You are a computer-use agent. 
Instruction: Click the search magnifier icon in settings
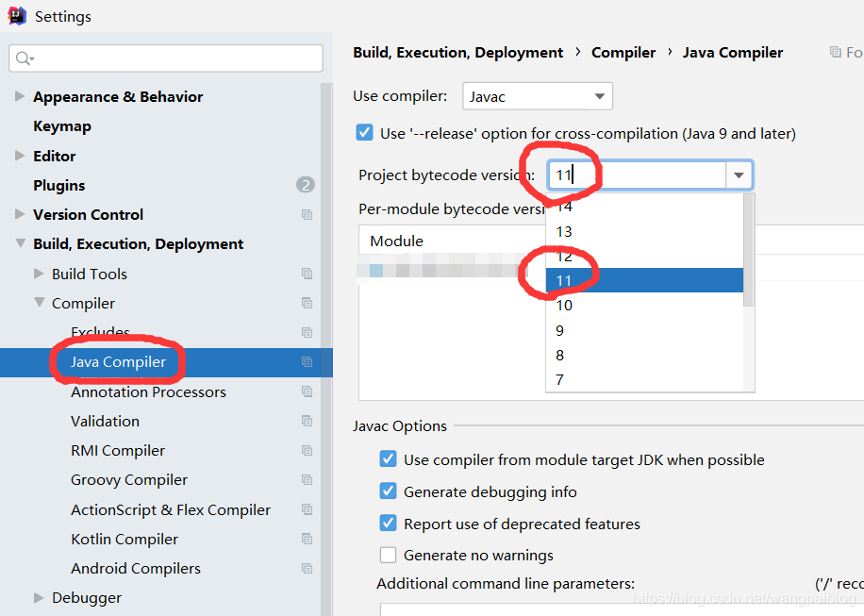[x=25, y=58]
